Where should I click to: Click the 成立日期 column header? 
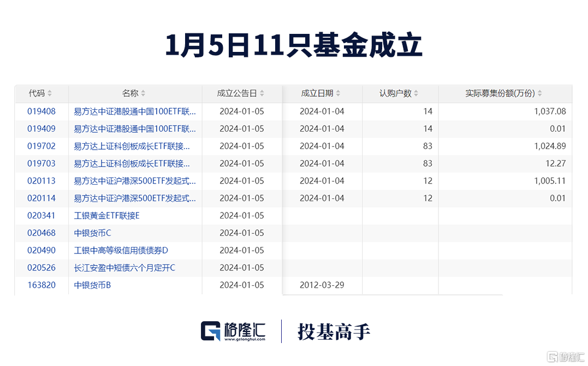click(x=323, y=93)
